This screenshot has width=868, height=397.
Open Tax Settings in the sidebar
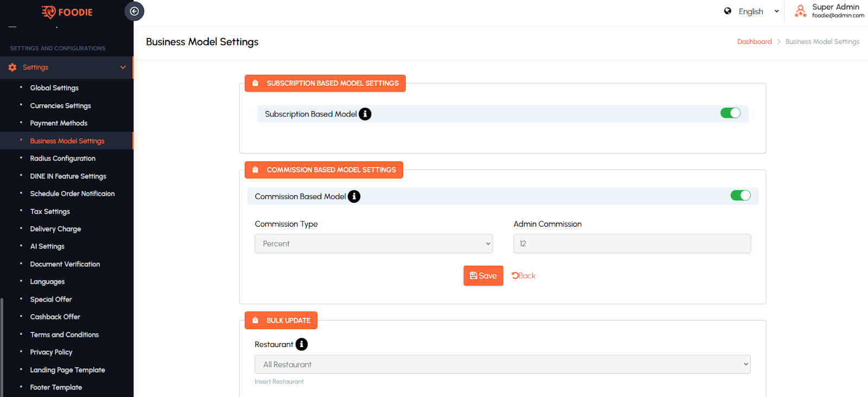click(50, 212)
